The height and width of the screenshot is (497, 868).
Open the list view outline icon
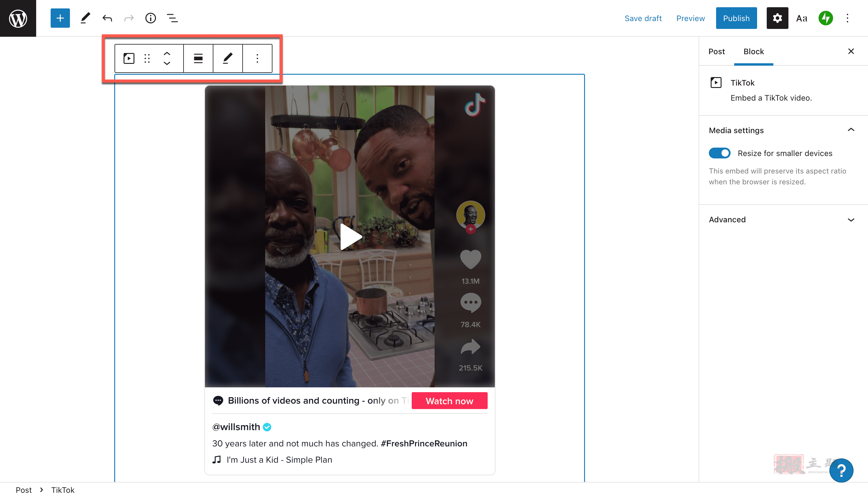click(x=172, y=18)
